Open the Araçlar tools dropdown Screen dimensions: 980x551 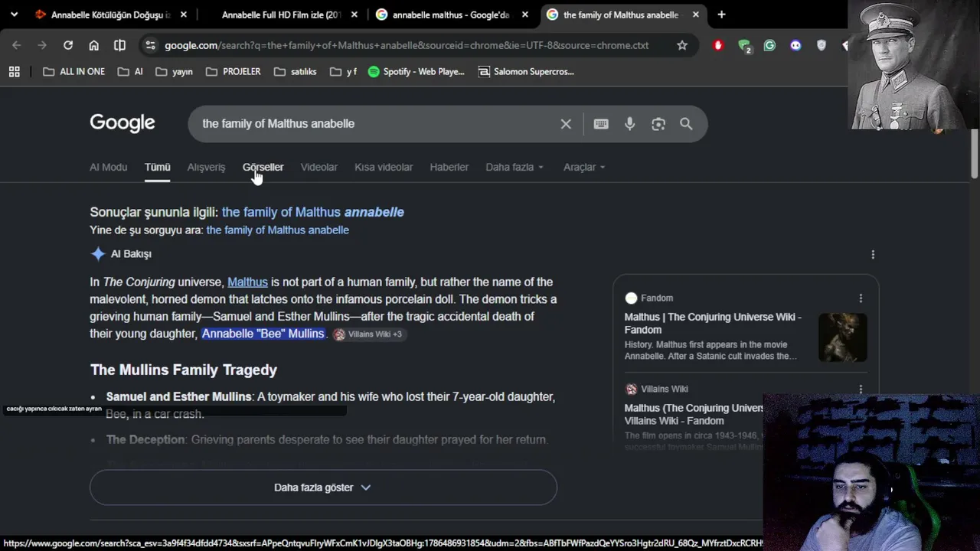(x=584, y=167)
